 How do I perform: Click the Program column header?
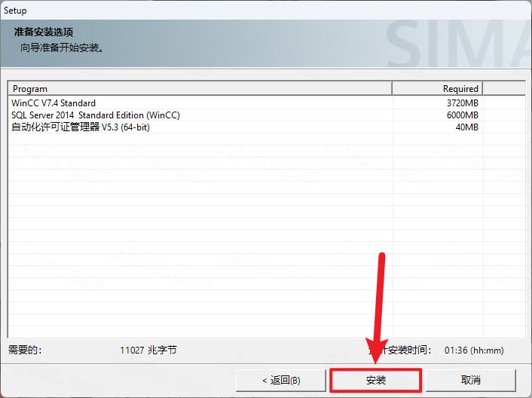tap(200, 88)
